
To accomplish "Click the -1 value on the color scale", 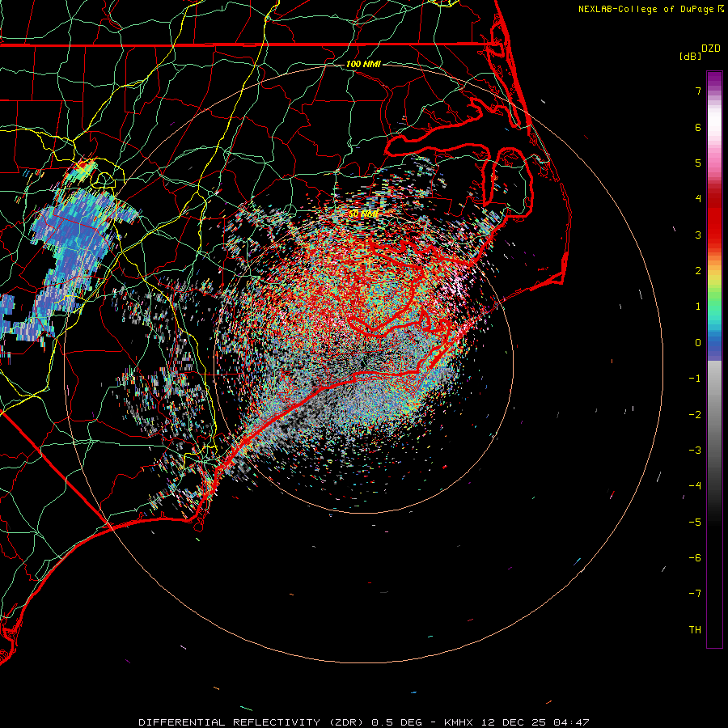I will (x=695, y=379).
